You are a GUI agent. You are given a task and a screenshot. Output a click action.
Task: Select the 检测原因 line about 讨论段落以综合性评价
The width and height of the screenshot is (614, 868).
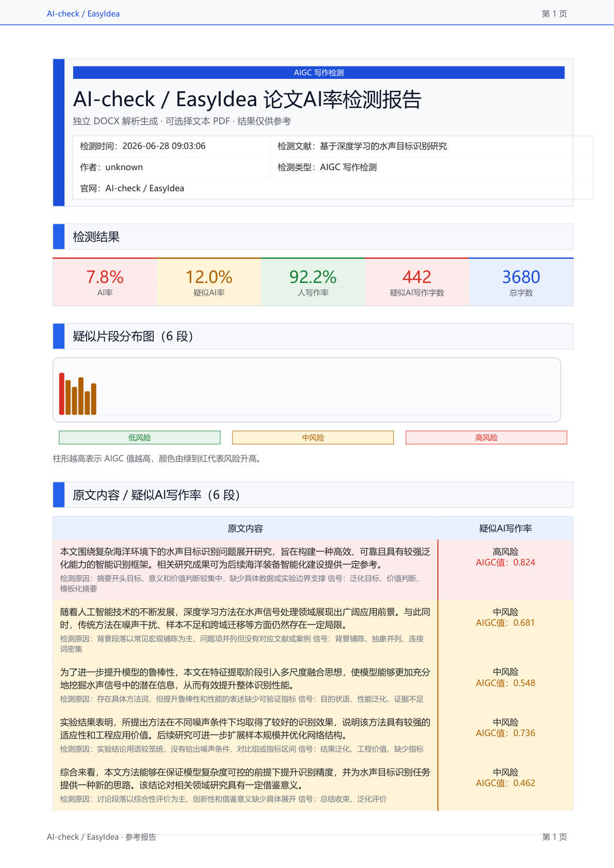click(x=223, y=799)
